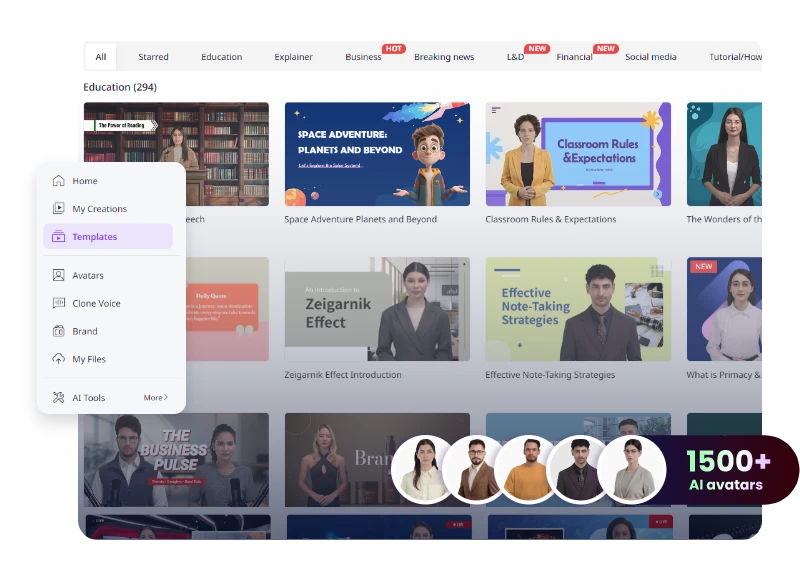Click the Effective Note-Taking Strategies title
800x575 pixels.
[550, 374]
